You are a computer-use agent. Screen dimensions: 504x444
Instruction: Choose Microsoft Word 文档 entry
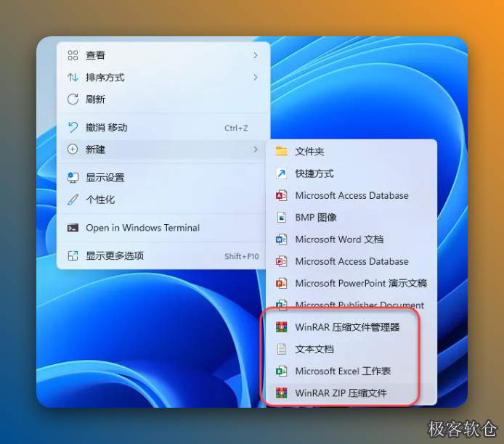point(351,239)
